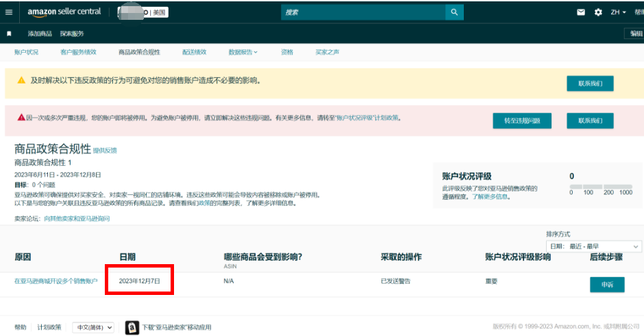Click the N/A ASIN cell
Screen dimensions: 644x336
229,281
